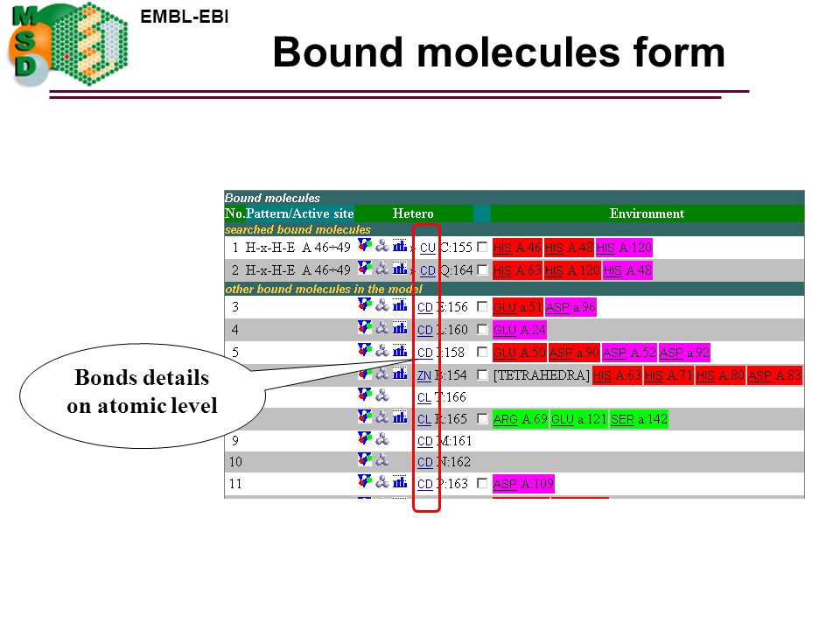Open the molecule cluster icon for CL T:166
Image resolution: width=840 pixels, height=630 pixels.
click(382, 395)
